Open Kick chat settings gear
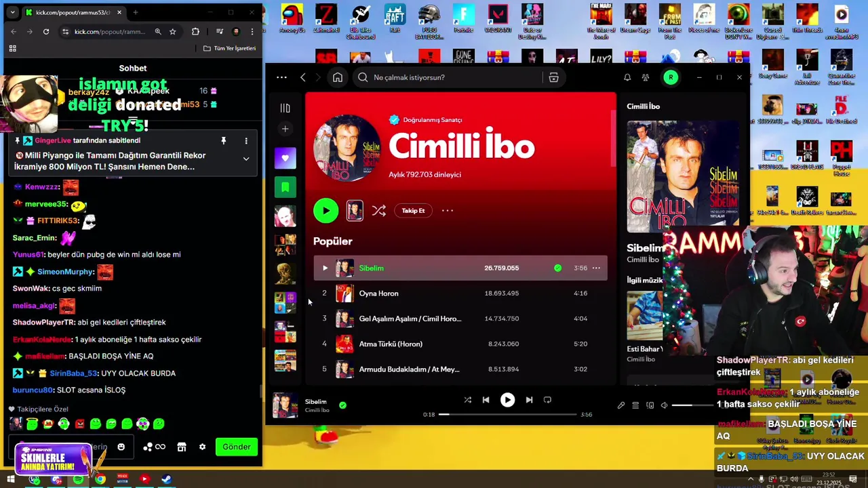 (x=202, y=447)
